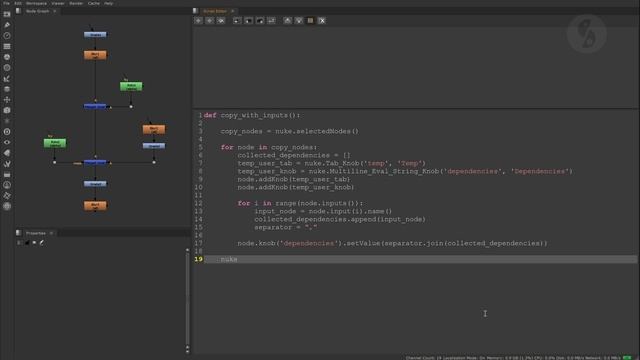Open the Edit menu
This screenshot has height=360, width=640.
click(18, 3)
